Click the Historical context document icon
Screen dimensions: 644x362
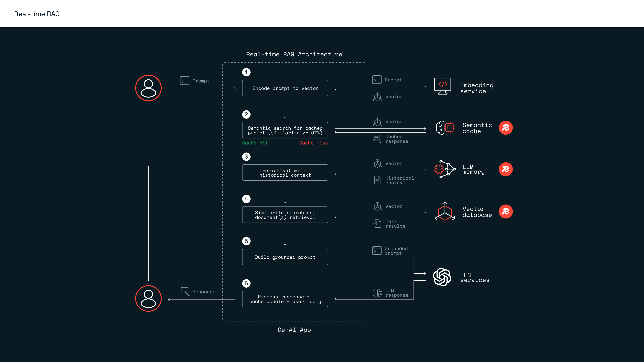[377, 180]
